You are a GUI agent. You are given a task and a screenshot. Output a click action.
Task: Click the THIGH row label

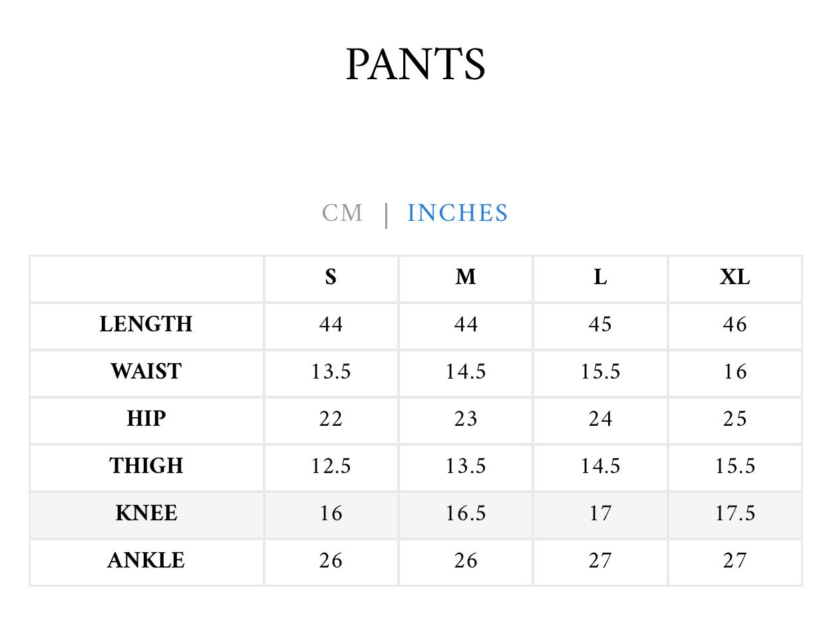click(146, 466)
